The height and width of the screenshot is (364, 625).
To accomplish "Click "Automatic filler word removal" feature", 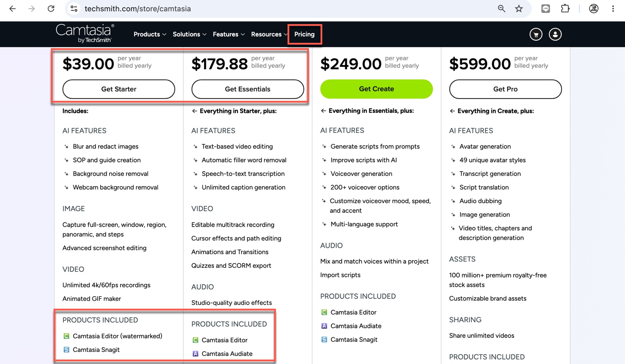I will (x=244, y=160).
